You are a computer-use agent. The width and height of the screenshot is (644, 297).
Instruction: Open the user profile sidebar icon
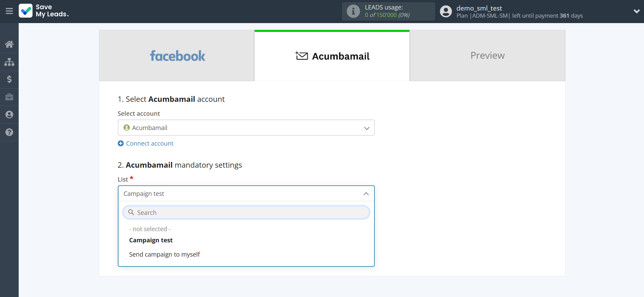(9, 115)
